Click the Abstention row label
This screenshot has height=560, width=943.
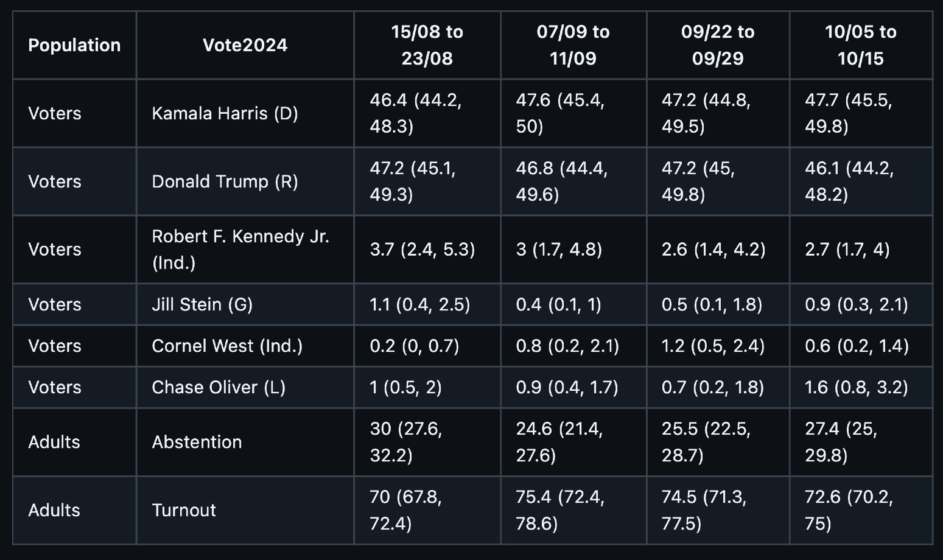[x=197, y=442]
